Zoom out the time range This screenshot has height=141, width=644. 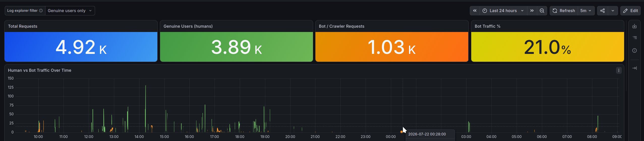[542, 11]
